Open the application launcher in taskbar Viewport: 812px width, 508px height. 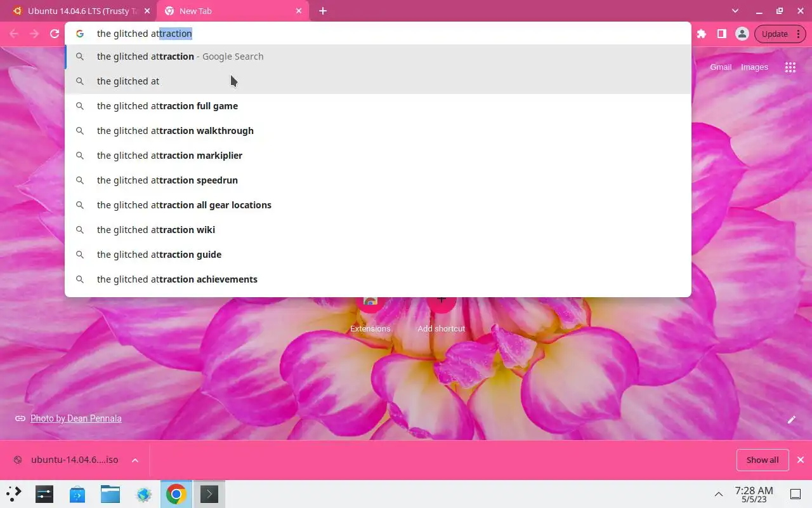[x=14, y=493]
